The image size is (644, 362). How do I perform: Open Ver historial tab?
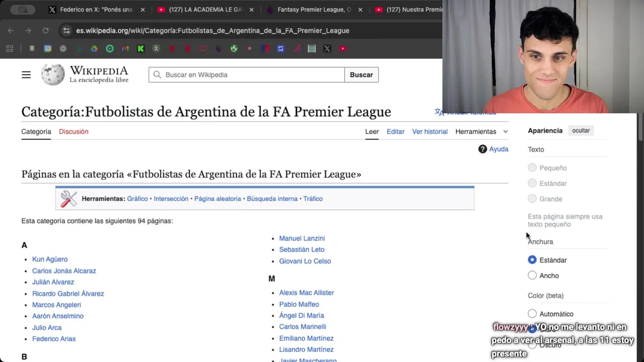point(430,132)
